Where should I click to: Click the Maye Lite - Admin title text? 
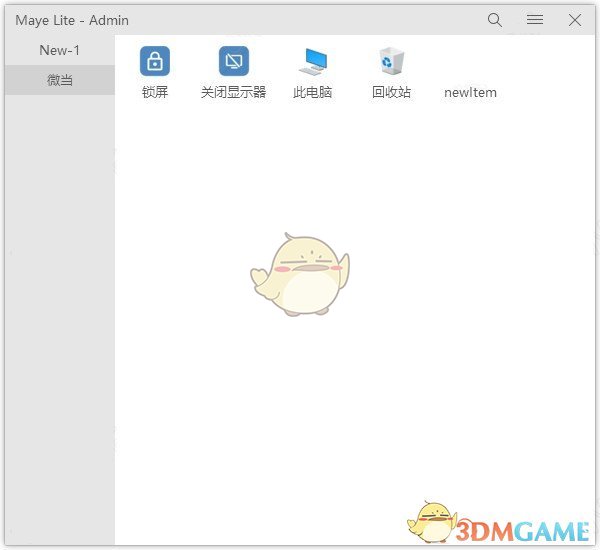coord(72,20)
